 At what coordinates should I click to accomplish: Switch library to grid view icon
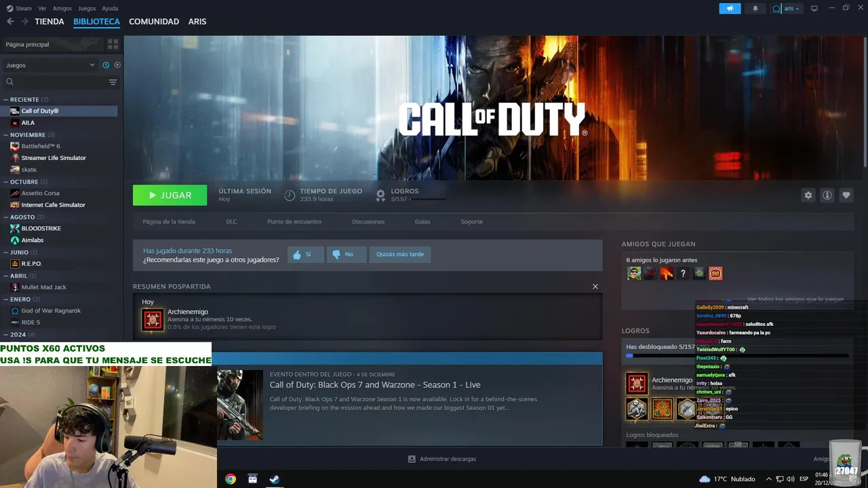[113, 44]
